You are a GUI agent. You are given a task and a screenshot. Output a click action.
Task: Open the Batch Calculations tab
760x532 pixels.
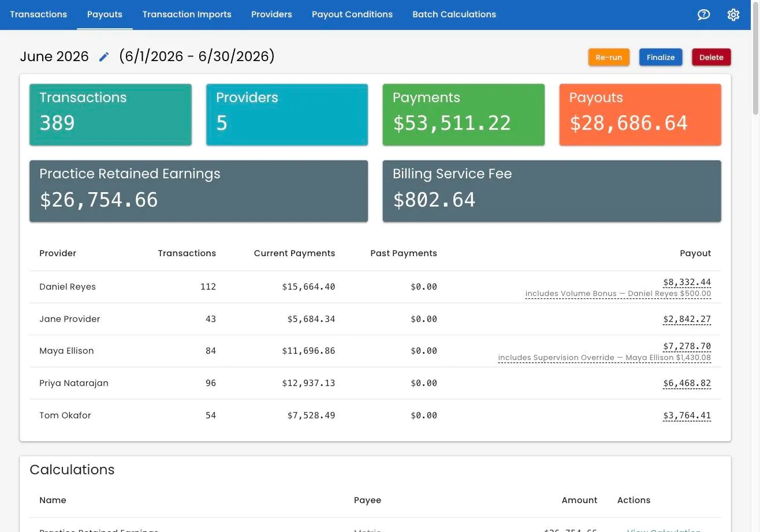(x=454, y=14)
